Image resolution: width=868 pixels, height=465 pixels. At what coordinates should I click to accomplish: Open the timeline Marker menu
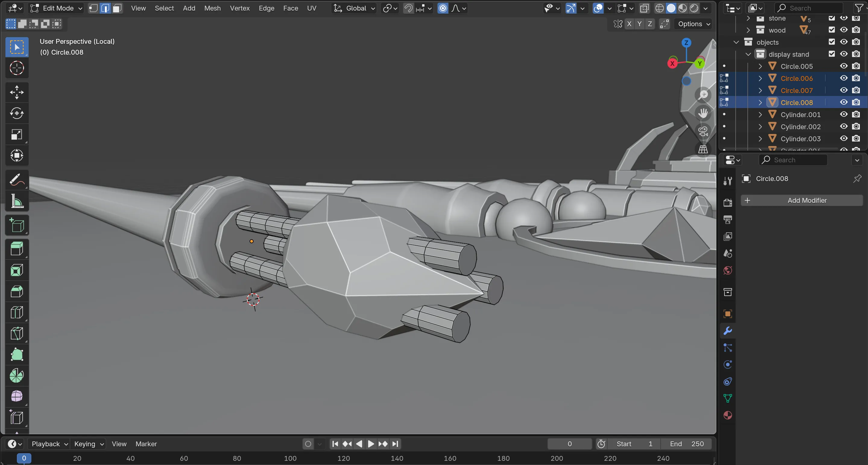tap(146, 444)
